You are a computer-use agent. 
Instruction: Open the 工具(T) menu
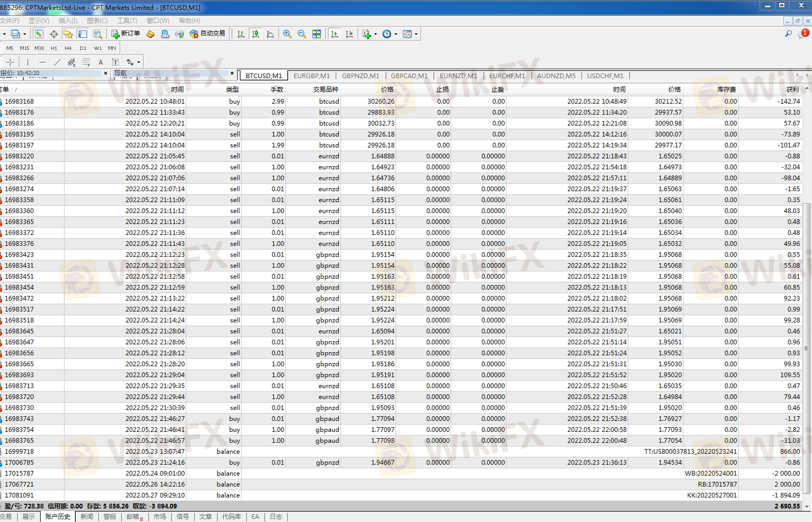127,21
